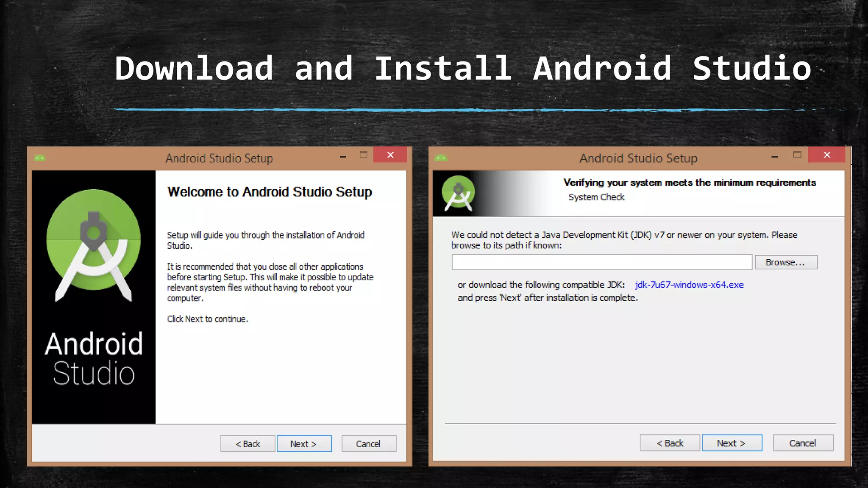
Task: Click the 'Welcome to Android Studio Setup' heading
Action: 270,192
